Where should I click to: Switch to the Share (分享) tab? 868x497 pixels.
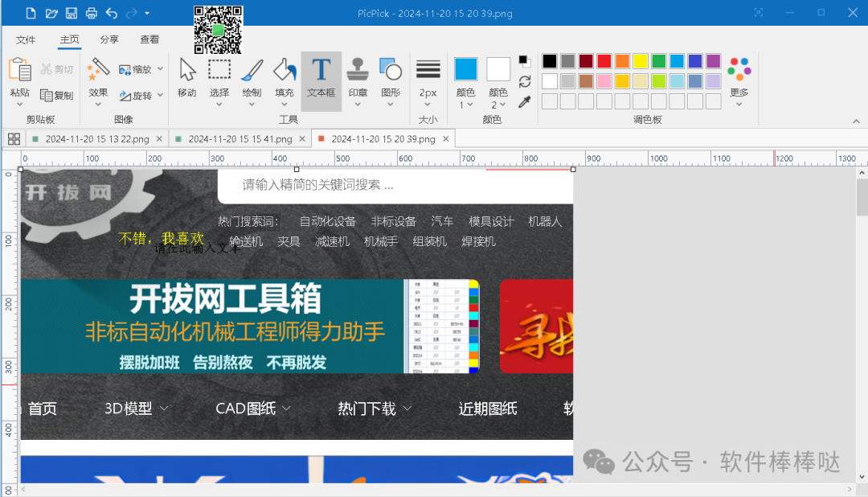click(109, 39)
